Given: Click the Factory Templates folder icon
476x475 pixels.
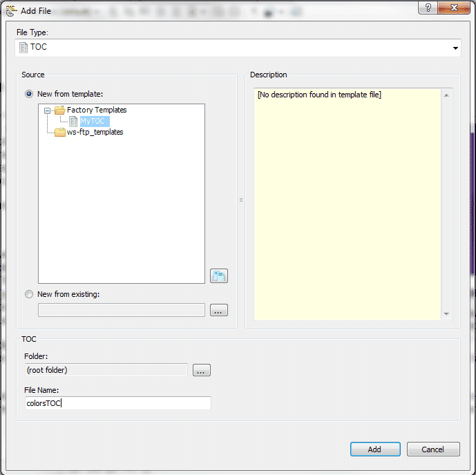Looking at the screenshot, I should click(59, 110).
